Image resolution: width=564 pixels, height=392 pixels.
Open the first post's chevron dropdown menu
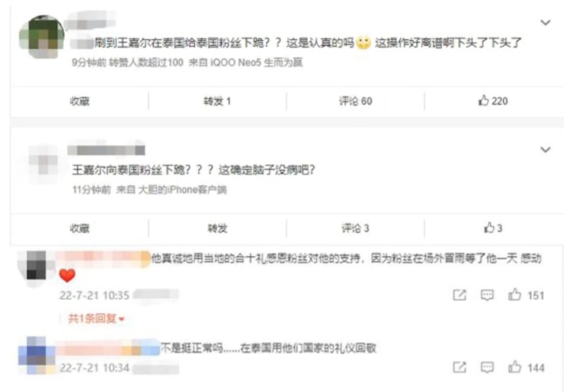pyautogui.click(x=546, y=23)
